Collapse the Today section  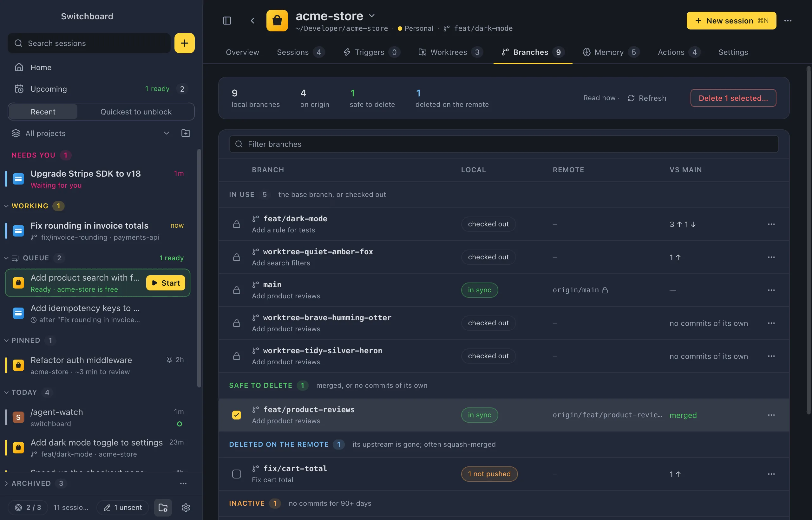6,392
